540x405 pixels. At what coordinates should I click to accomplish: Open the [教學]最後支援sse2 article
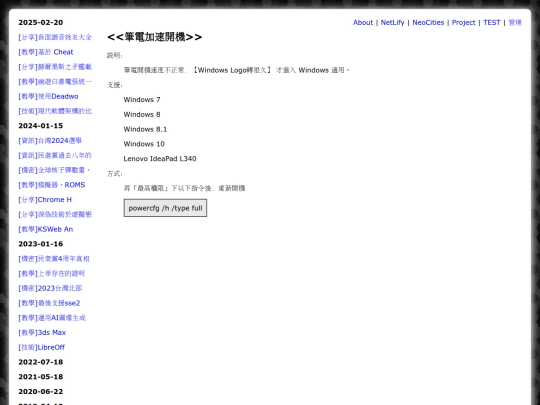click(49, 303)
